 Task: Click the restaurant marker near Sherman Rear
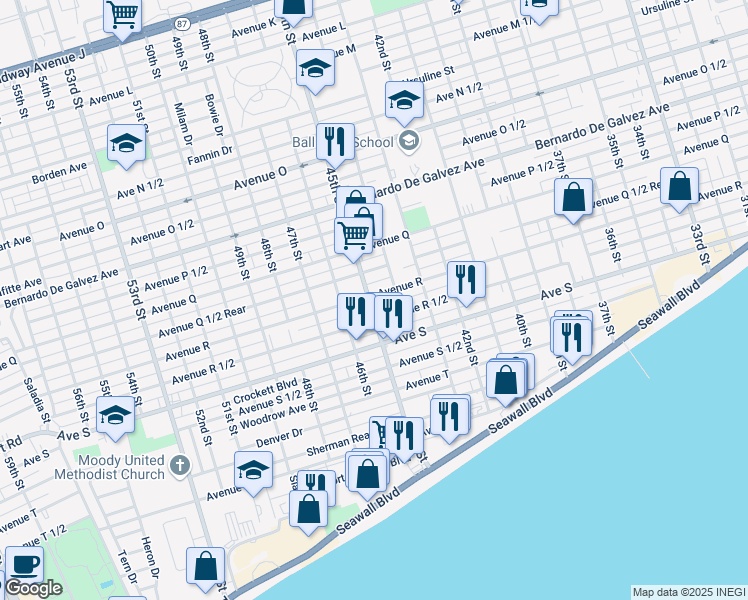point(405,438)
